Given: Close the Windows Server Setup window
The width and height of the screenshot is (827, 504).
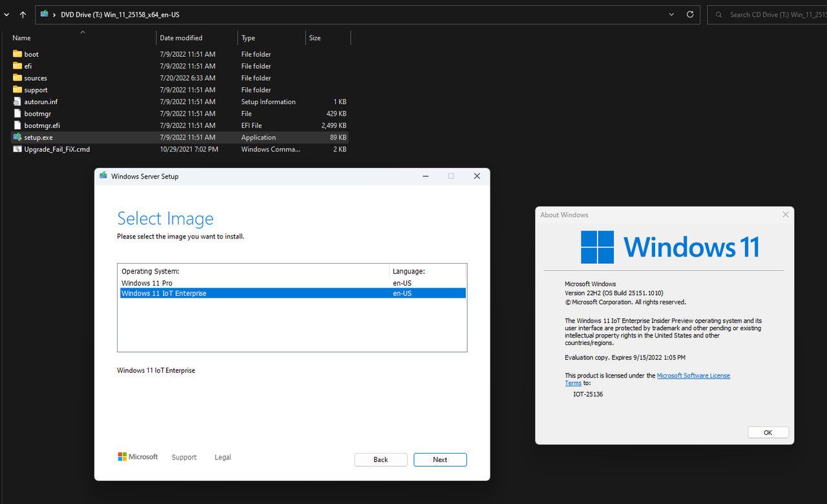Looking at the screenshot, I should [477, 176].
